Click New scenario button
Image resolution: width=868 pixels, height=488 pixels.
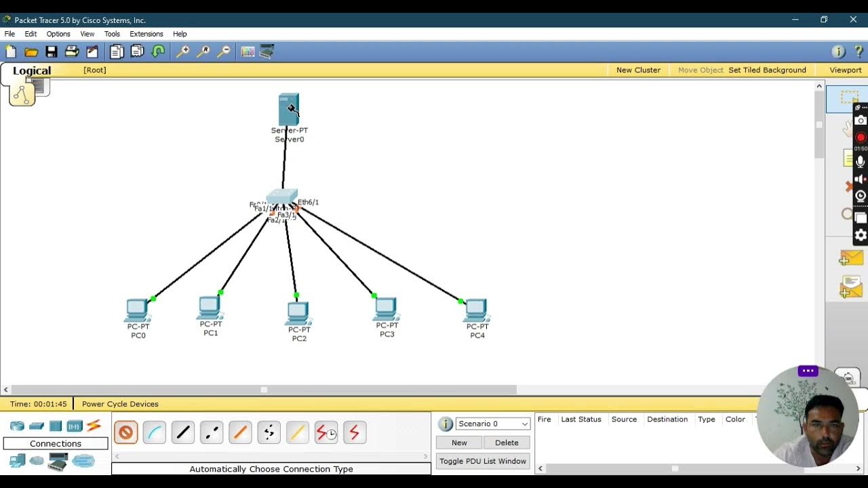tap(459, 443)
